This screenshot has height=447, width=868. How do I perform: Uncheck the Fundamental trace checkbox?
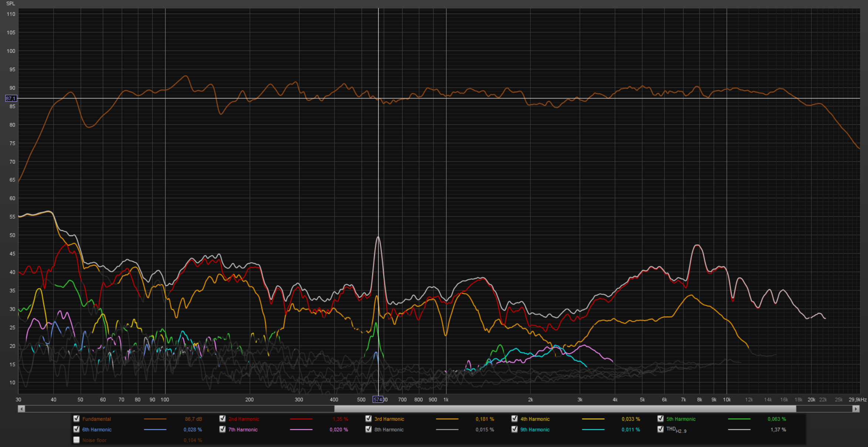(x=77, y=419)
